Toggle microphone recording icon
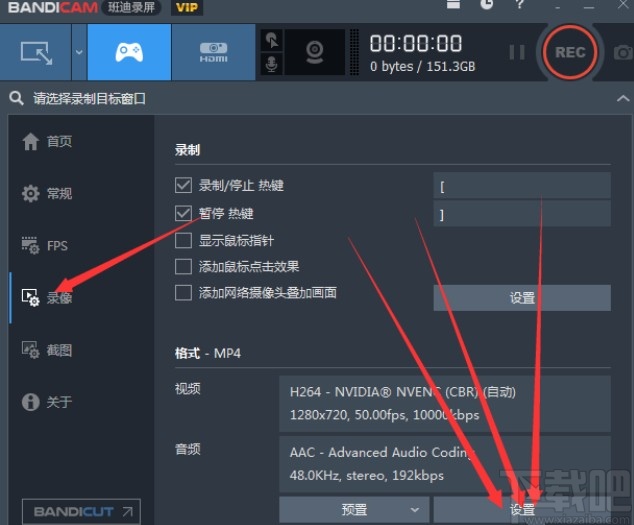Image resolution: width=634 pixels, height=525 pixels. pyautogui.click(x=272, y=64)
